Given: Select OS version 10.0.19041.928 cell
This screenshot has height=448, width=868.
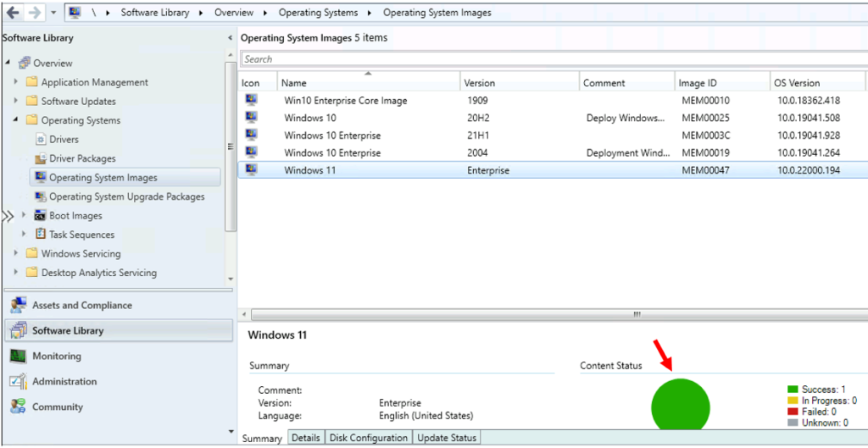Looking at the screenshot, I should (809, 136).
